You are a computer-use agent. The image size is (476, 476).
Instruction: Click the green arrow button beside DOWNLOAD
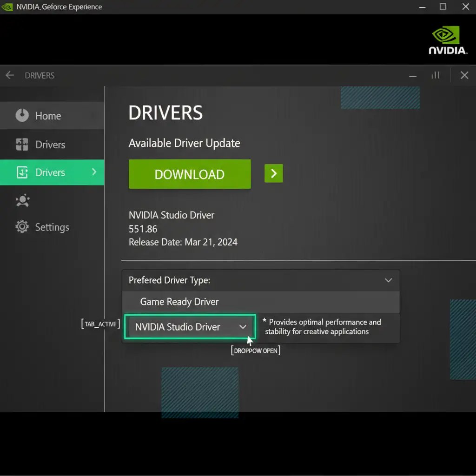coord(273,174)
